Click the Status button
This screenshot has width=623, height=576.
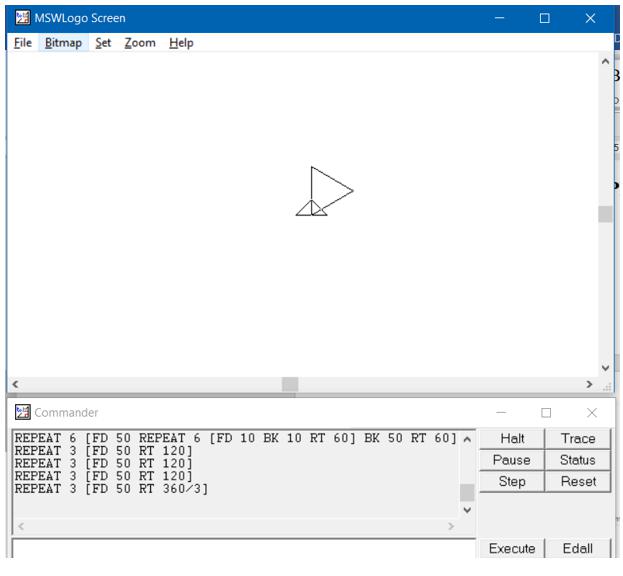(578, 460)
